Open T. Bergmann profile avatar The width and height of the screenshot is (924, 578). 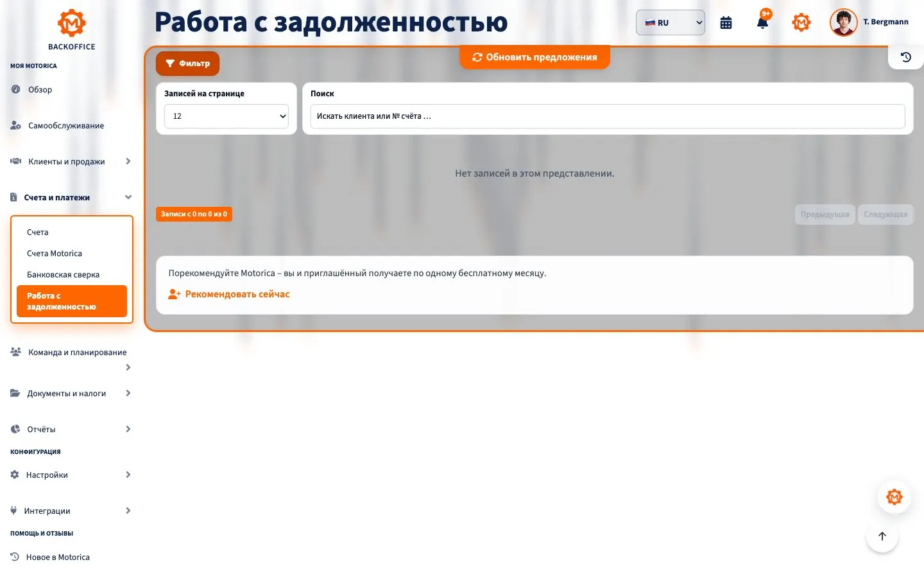[843, 22]
